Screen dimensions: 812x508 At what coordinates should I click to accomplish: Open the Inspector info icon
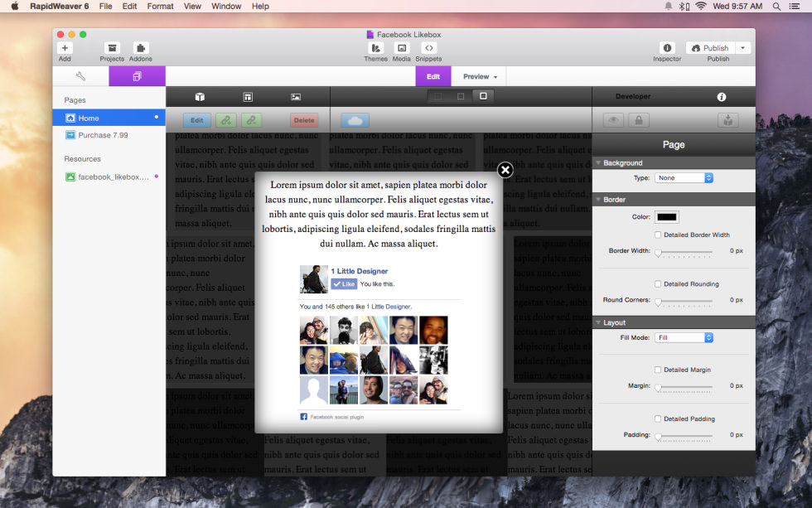[x=667, y=48]
